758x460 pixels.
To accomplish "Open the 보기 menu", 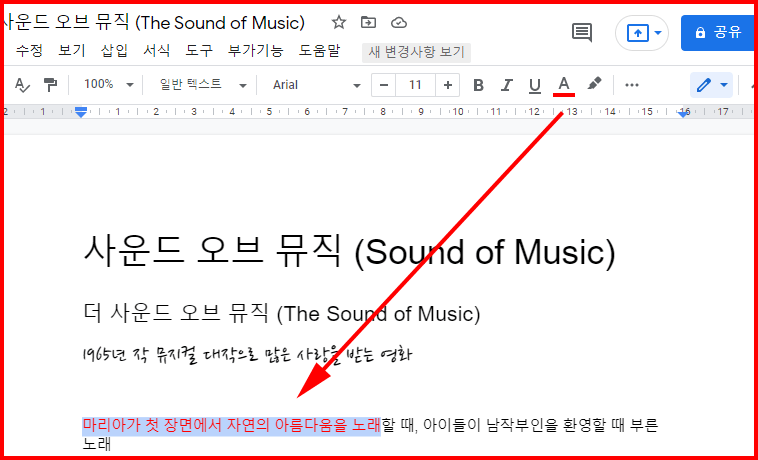I will 72,50.
